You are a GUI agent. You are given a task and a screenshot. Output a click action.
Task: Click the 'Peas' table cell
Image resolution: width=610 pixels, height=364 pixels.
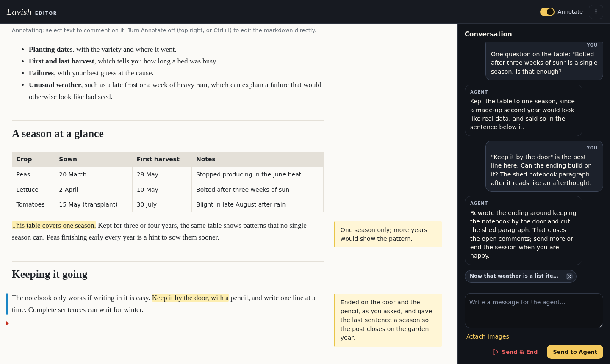pyautogui.click(x=33, y=174)
